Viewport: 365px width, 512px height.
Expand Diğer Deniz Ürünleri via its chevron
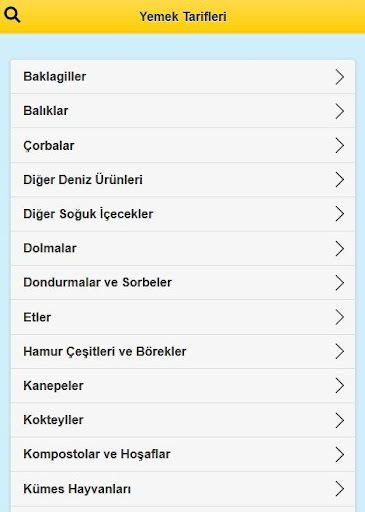coord(340,180)
